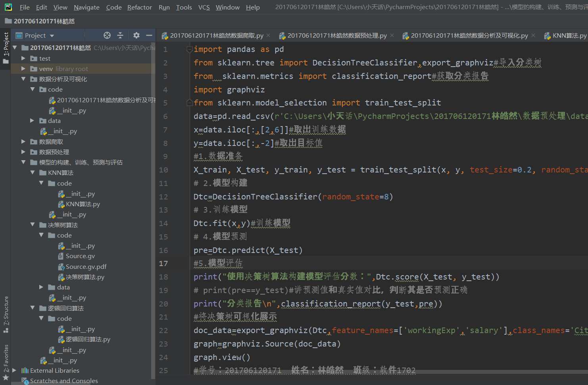Click the star icon of Favorites
This screenshot has width=588, height=385.
pos(6,378)
